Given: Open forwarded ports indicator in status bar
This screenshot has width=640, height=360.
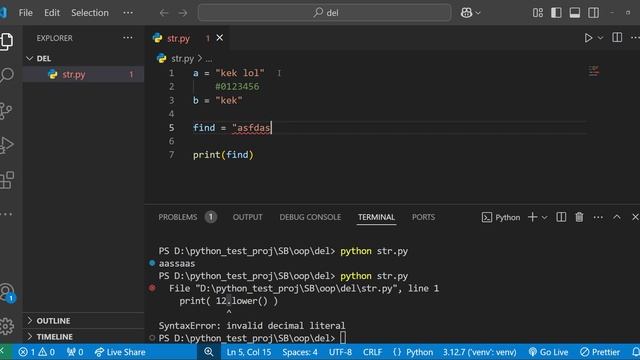Looking at the screenshot, I should [x=75, y=352].
